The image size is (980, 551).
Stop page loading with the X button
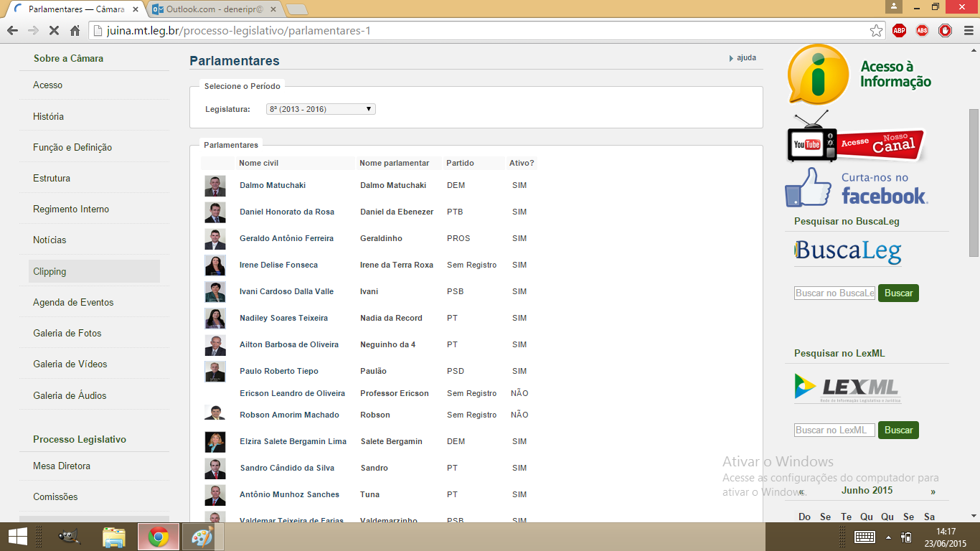tap(54, 31)
